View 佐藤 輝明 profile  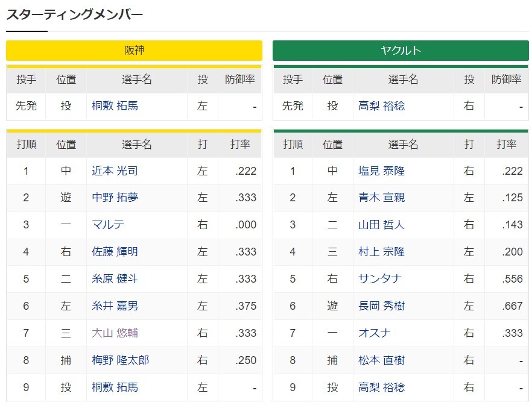point(115,251)
